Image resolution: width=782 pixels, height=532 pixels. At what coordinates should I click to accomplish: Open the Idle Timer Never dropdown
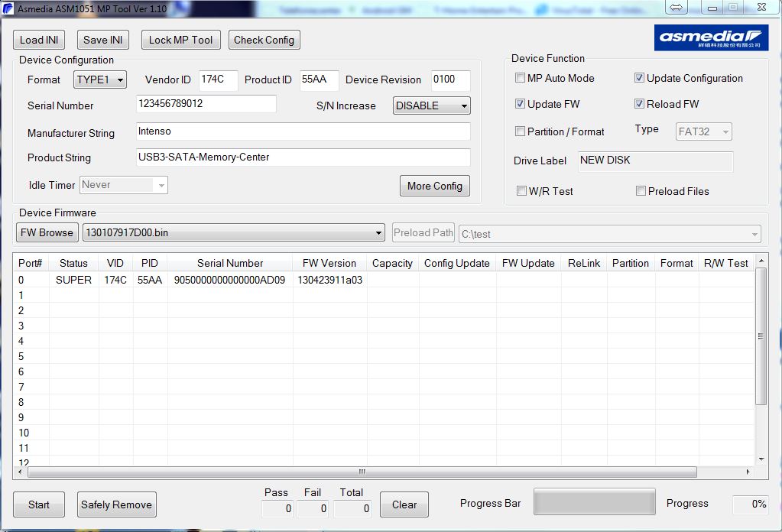[x=124, y=185]
